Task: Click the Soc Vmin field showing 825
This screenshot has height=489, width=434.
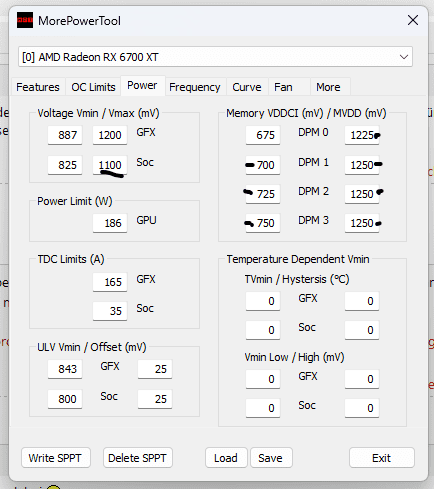Action: tap(65, 165)
